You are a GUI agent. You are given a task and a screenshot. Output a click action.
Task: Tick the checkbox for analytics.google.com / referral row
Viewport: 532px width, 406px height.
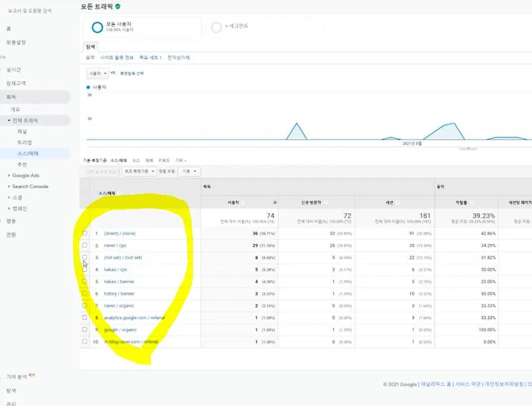click(x=85, y=317)
